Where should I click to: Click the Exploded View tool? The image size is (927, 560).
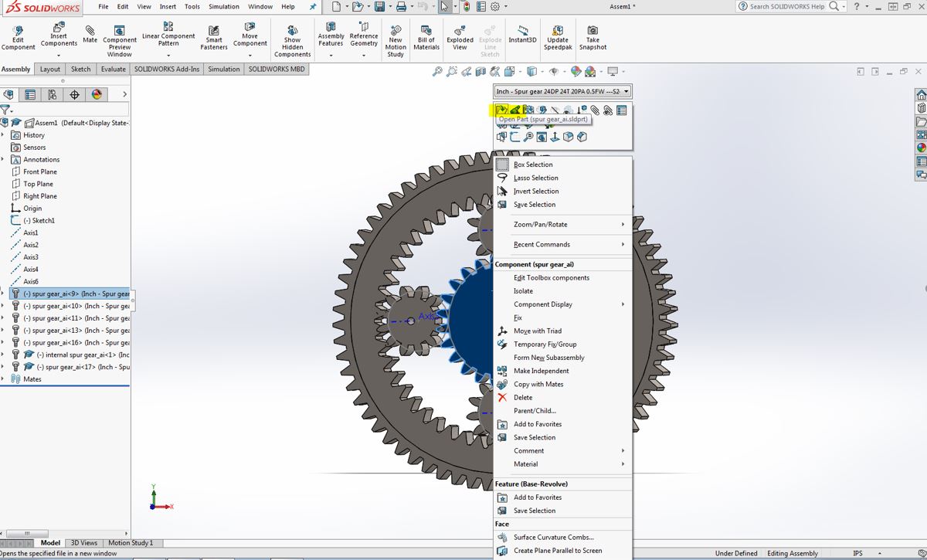pos(460,38)
